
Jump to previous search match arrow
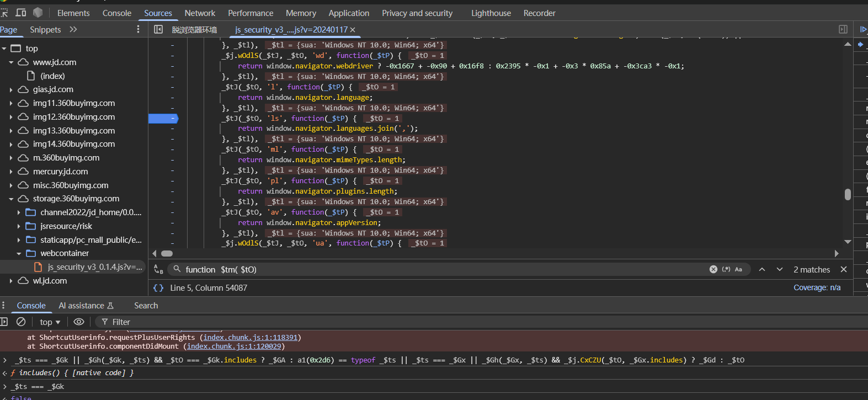pyautogui.click(x=762, y=269)
